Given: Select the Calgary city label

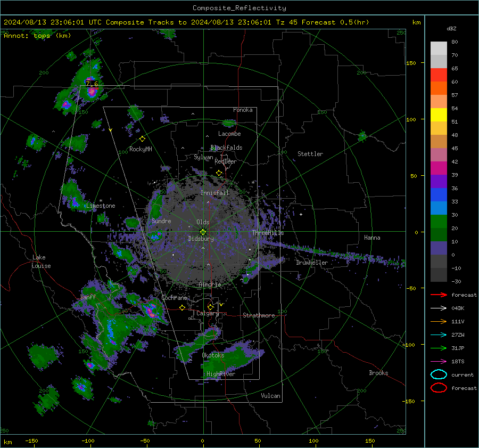Looking at the screenshot, I should tap(208, 313).
